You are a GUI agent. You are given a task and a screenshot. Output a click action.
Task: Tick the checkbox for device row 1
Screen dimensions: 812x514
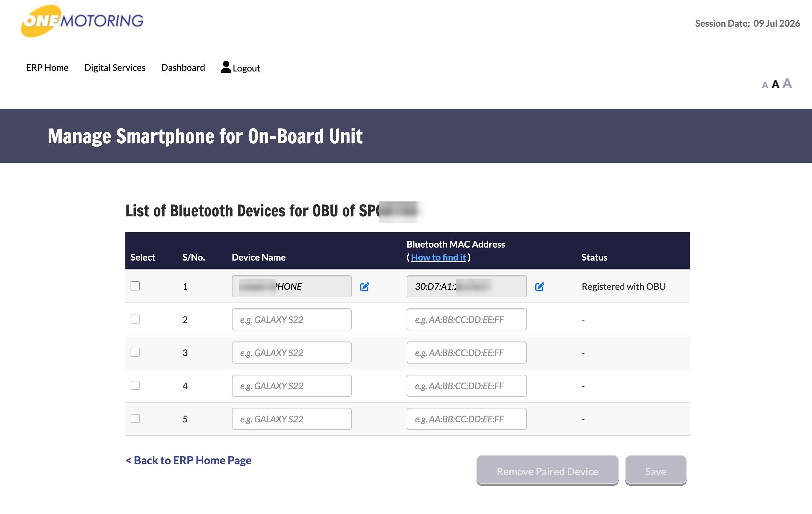[x=135, y=286]
